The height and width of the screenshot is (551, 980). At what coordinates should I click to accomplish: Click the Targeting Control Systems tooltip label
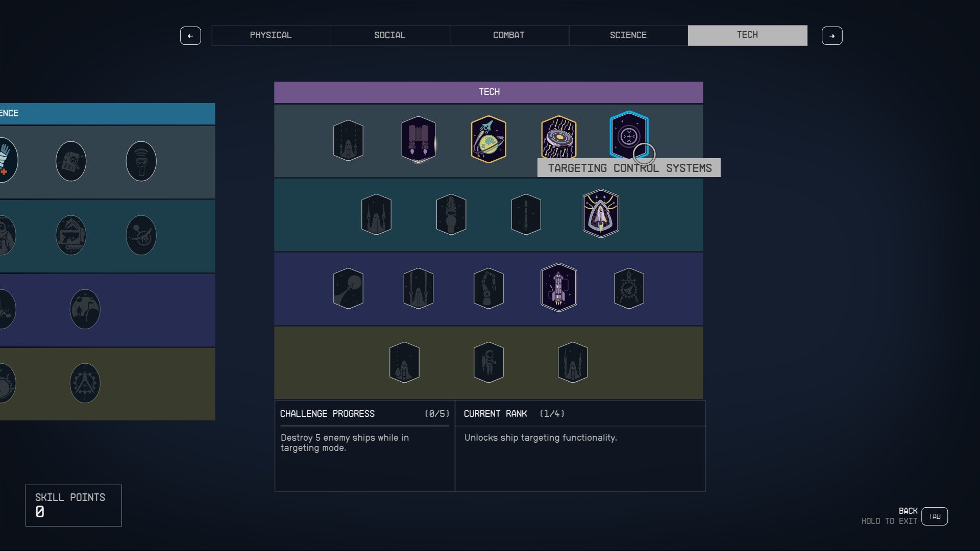click(629, 168)
